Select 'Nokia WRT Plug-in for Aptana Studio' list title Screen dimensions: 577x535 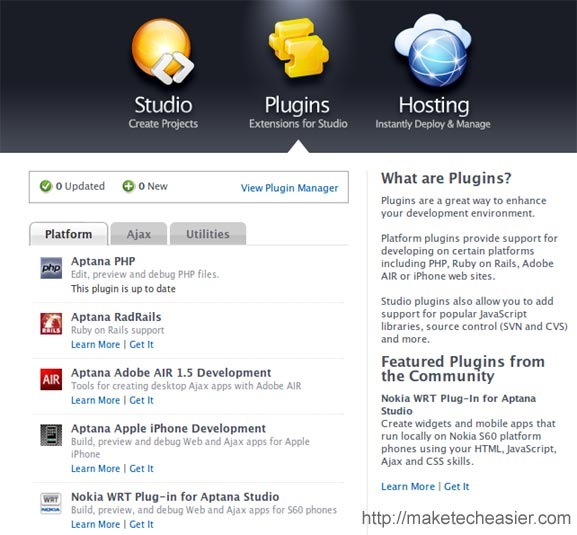click(x=175, y=497)
